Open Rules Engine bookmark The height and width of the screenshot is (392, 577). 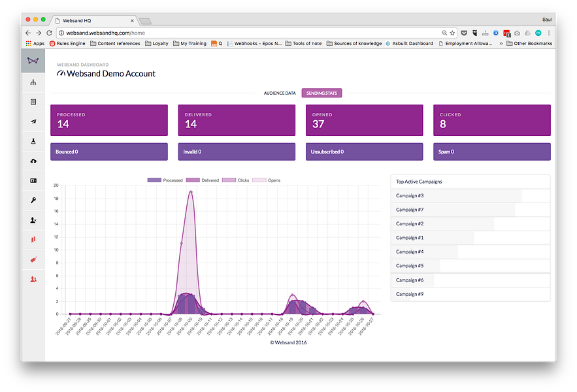67,43
